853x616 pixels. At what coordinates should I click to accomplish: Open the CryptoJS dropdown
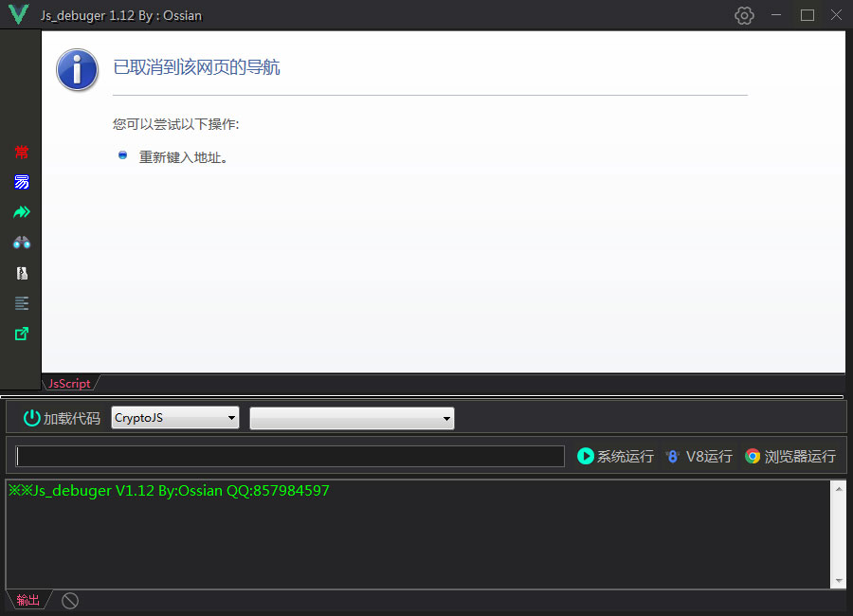point(175,418)
